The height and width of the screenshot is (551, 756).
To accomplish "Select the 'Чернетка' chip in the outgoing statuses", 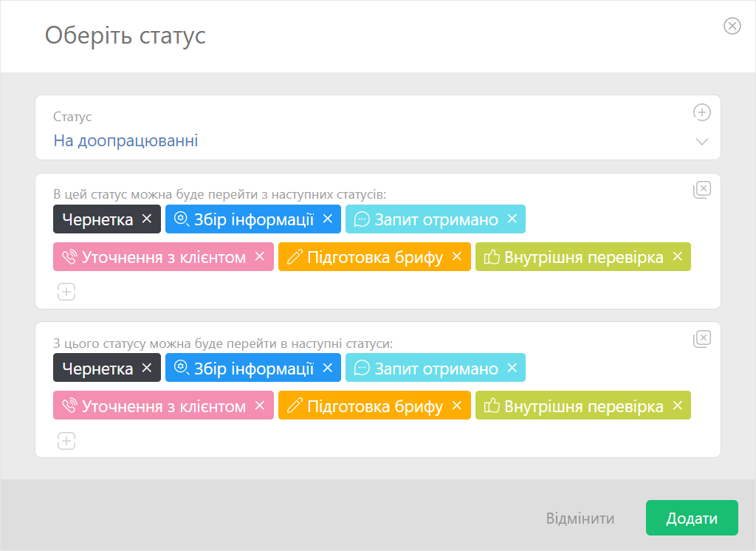I will click(x=97, y=369).
